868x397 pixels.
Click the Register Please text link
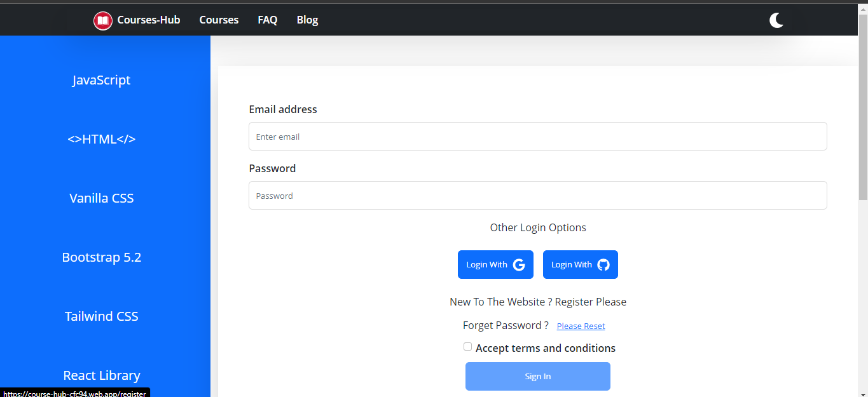tap(590, 302)
